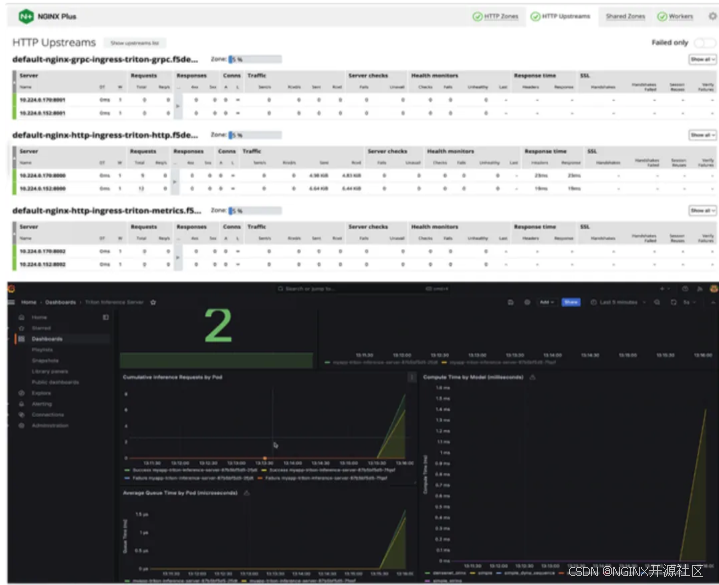The height and width of the screenshot is (585, 719).
Task: Click the Connections icon in sidebar
Action: [21, 414]
